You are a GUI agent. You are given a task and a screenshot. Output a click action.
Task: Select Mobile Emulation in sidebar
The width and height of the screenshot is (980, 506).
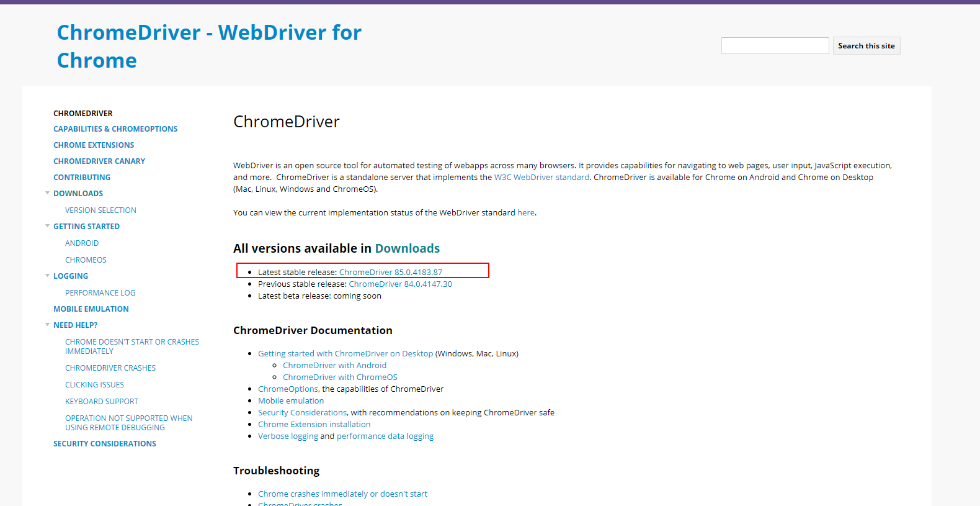pyautogui.click(x=91, y=309)
